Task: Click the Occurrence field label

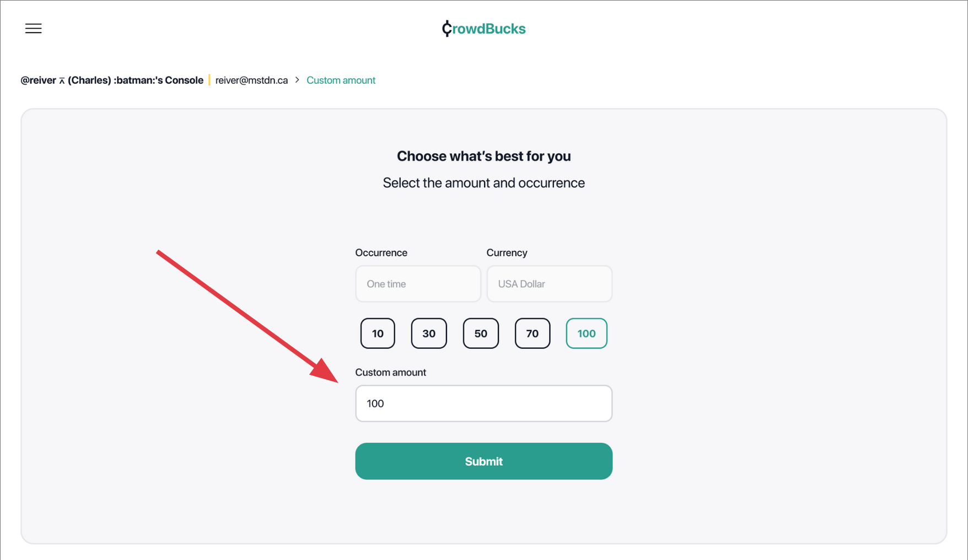Action: click(381, 253)
